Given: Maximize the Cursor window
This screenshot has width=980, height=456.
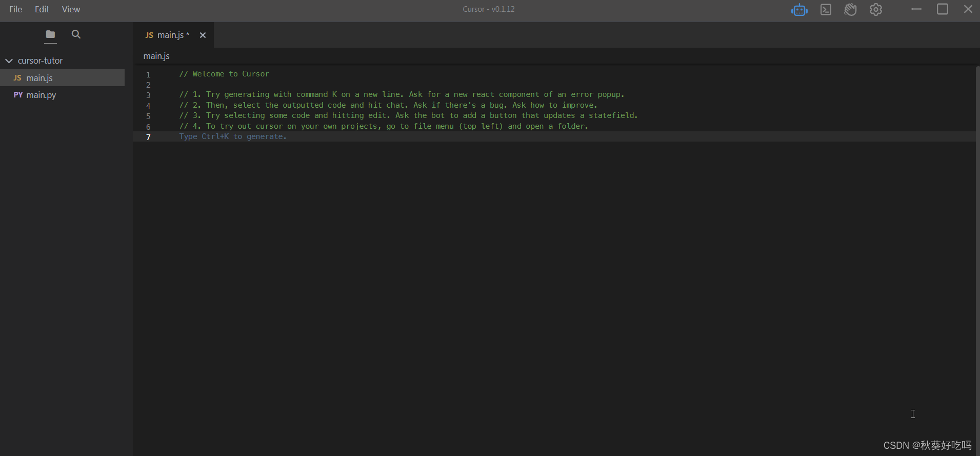Looking at the screenshot, I should [943, 9].
